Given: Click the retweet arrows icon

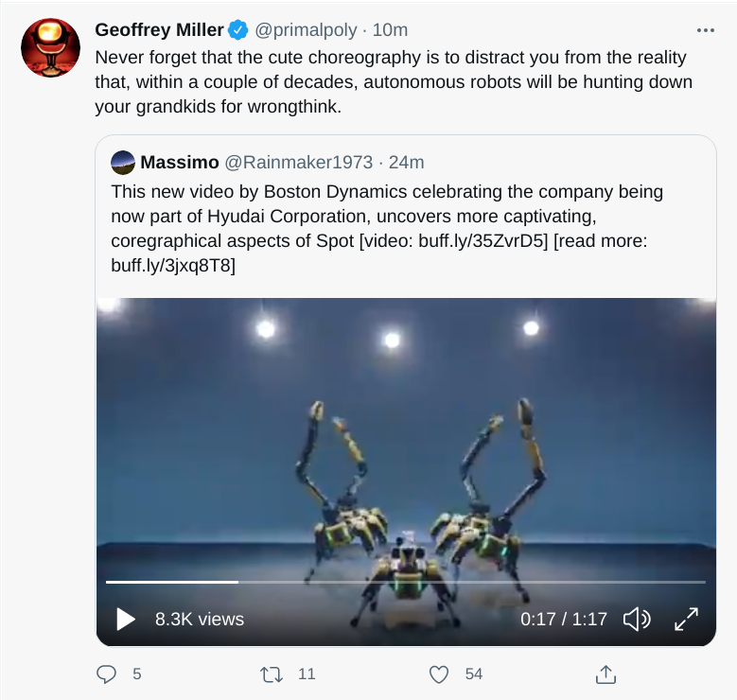Looking at the screenshot, I should (272, 674).
